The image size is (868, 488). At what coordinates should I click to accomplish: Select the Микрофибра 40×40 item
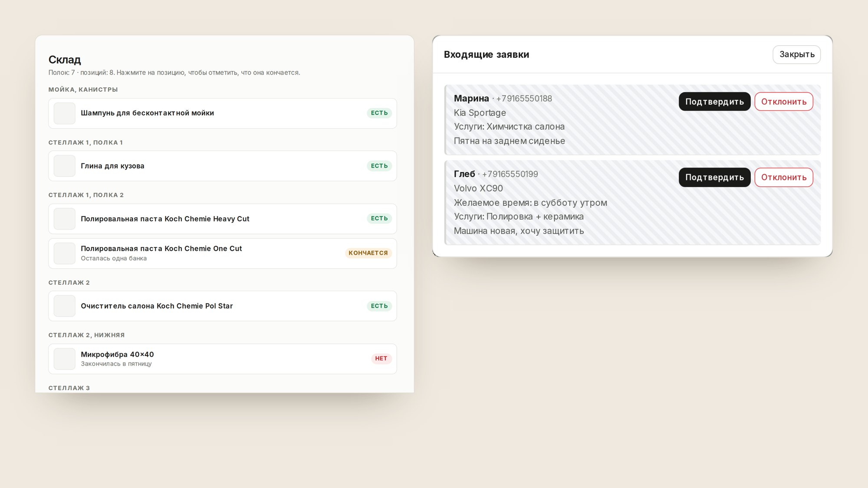pos(223,359)
